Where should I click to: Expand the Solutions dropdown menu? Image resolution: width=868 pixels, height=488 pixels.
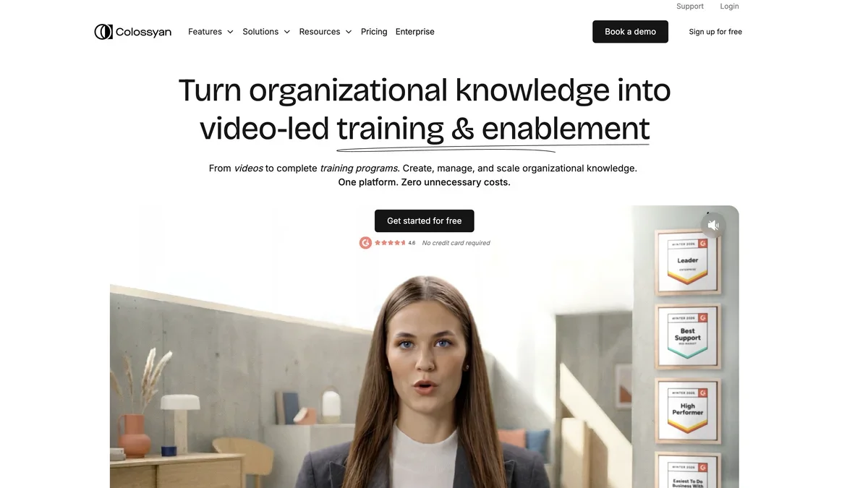coord(266,32)
